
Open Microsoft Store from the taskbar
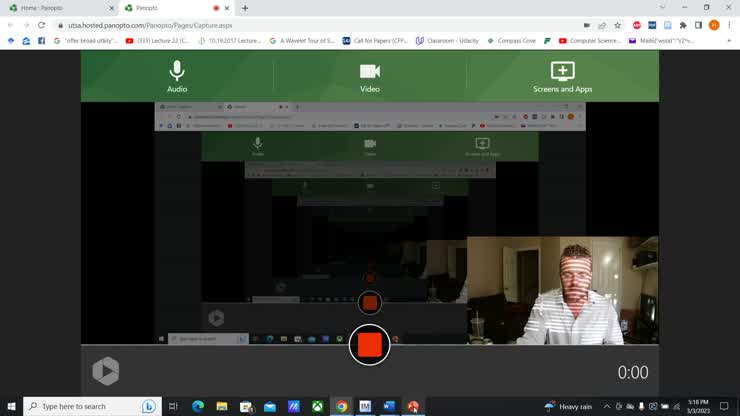coord(246,406)
